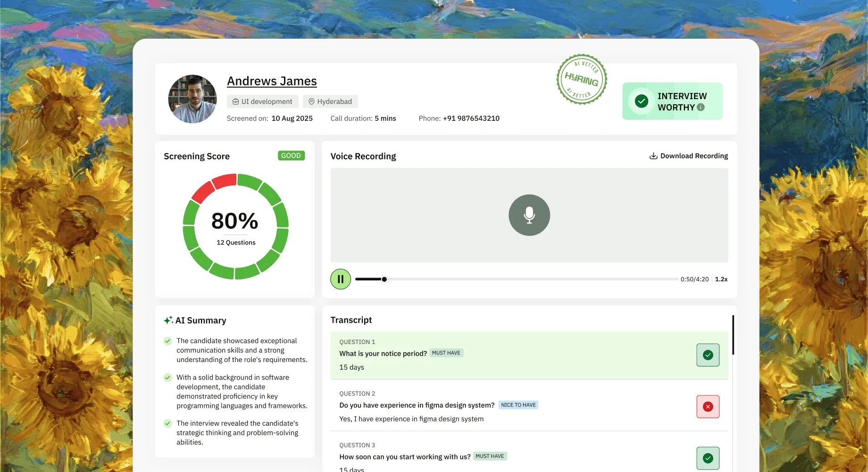Screen dimensions: 868x472
Task: Select the MUST HAVE tag on Question 1
Action: 446,353
